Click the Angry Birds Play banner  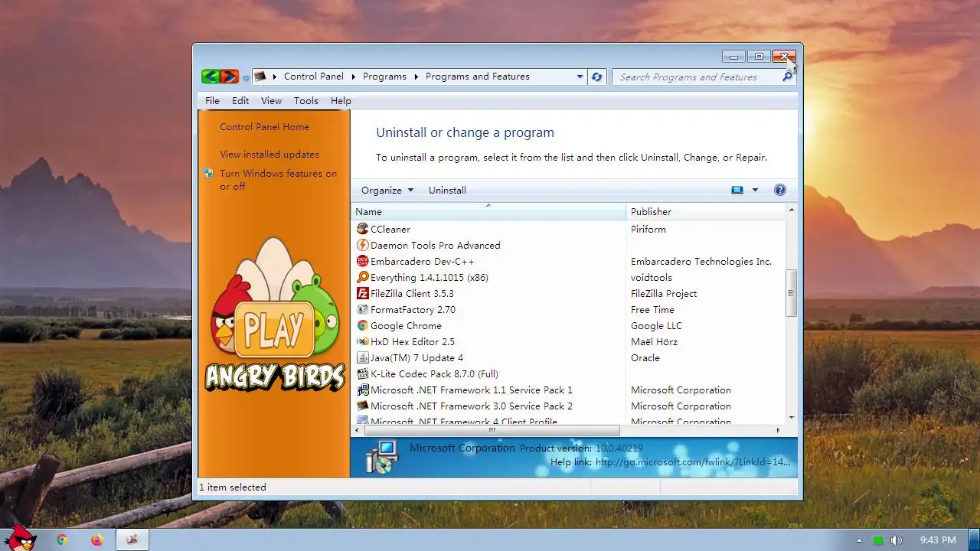pos(274,314)
